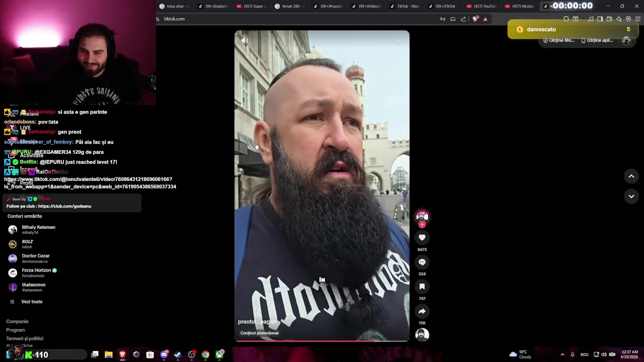The image size is (644, 362).
Task: Open Task View on taskbar
Action: click(95, 355)
